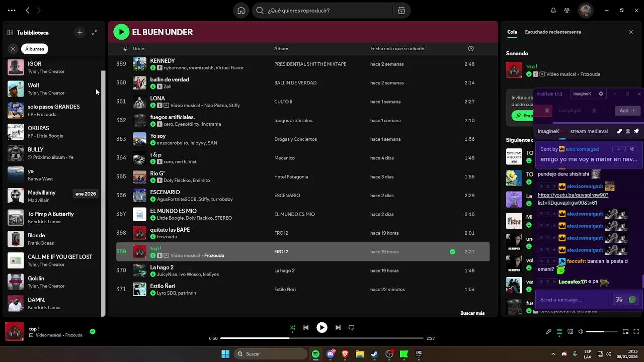Play the EL BUEN UNDER playlist
This screenshot has height=362, width=644.
pos(121,32)
